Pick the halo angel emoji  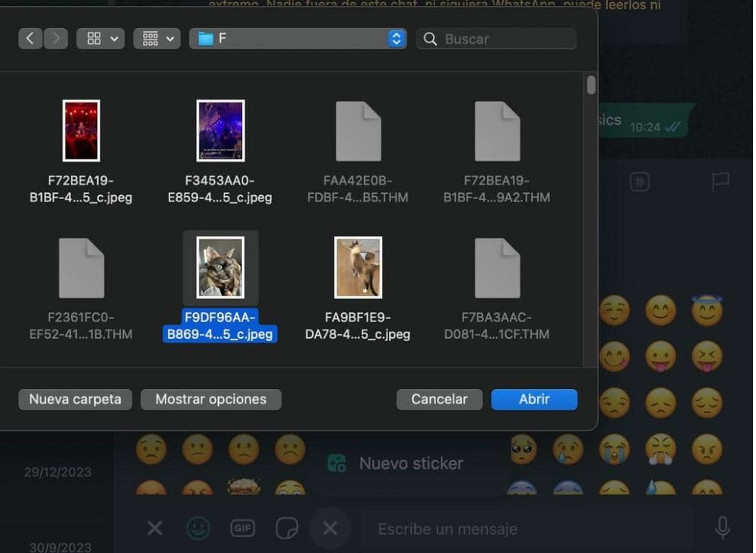pos(707,309)
